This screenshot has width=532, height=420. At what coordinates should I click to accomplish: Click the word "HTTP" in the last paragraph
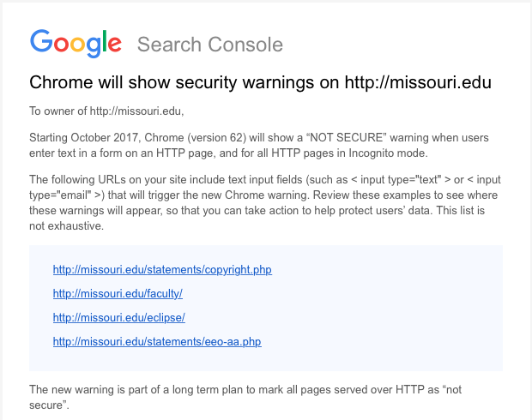(410, 389)
